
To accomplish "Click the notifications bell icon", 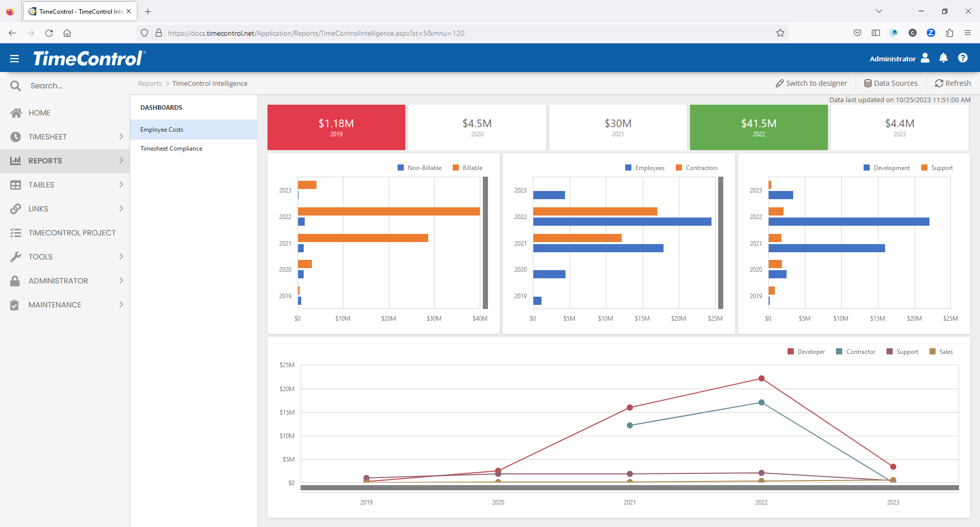I will pyautogui.click(x=943, y=58).
